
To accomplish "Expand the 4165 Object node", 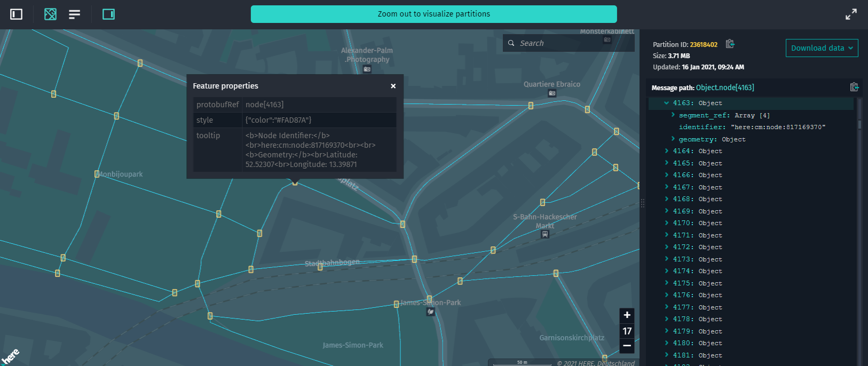I will point(666,163).
